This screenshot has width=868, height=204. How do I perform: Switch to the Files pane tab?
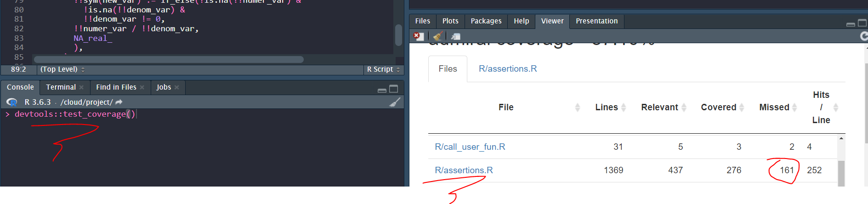click(423, 21)
